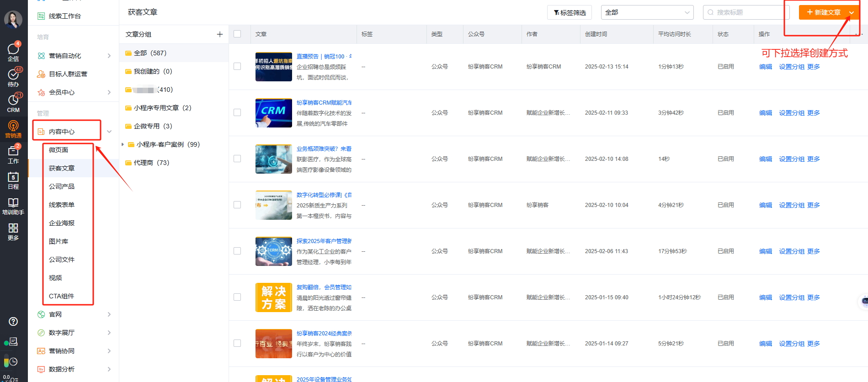Select the 企微专用 (3) group

point(153,126)
